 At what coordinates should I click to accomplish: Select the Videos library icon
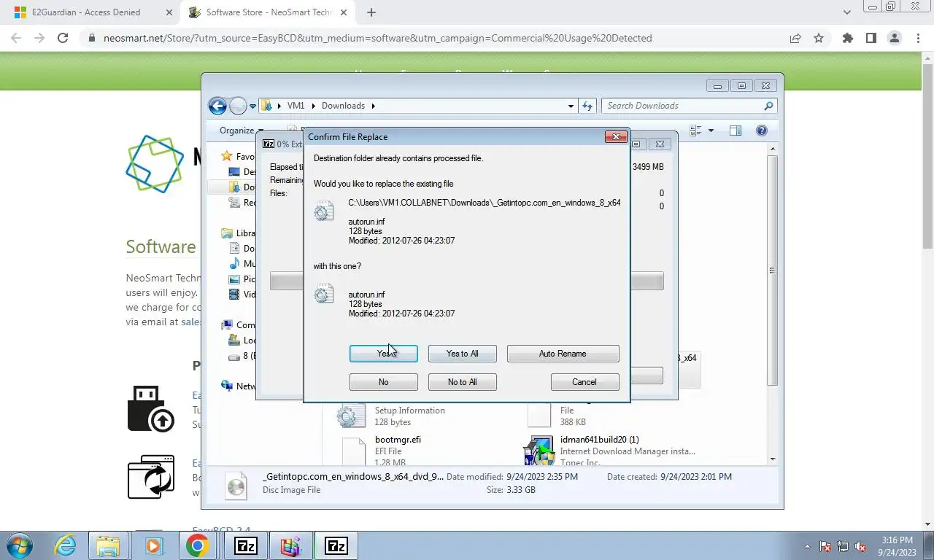pyautogui.click(x=234, y=295)
